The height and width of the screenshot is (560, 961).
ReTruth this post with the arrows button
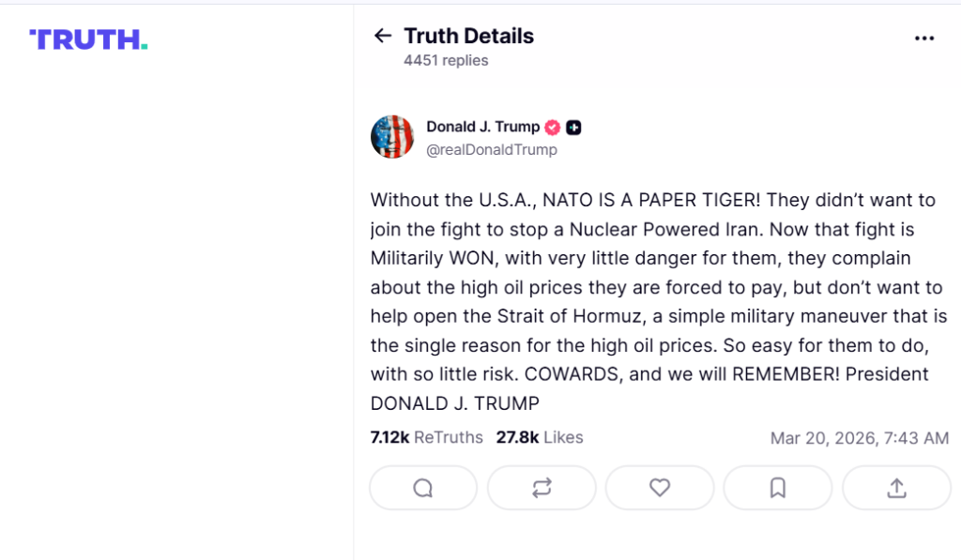(542, 488)
